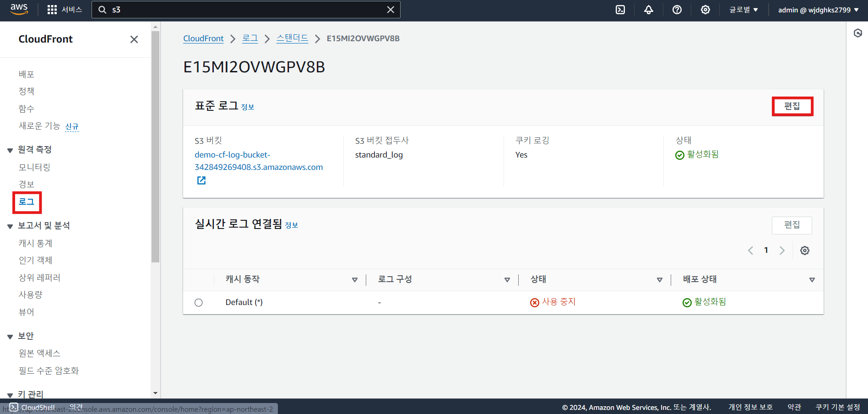Go to the previous table page
Viewport: 868px width, 414px height.
pos(750,251)
